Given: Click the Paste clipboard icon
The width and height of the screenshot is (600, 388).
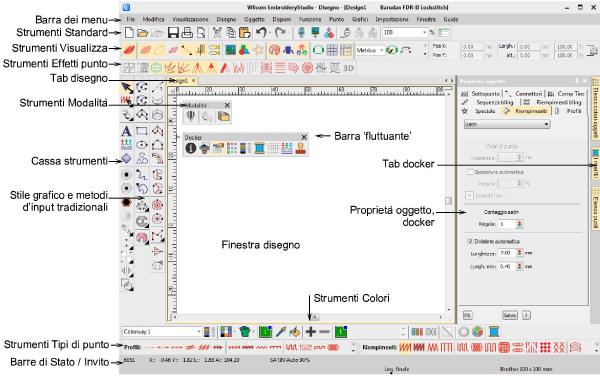Looking at the screenshot, I should coord(245,33).
